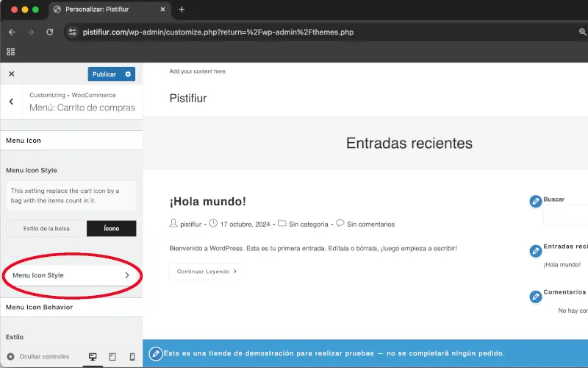This screenshot has width=588, height=368.
Task: Expand the Menu Icon Style row chevron
Action: (x=127, y=275)
